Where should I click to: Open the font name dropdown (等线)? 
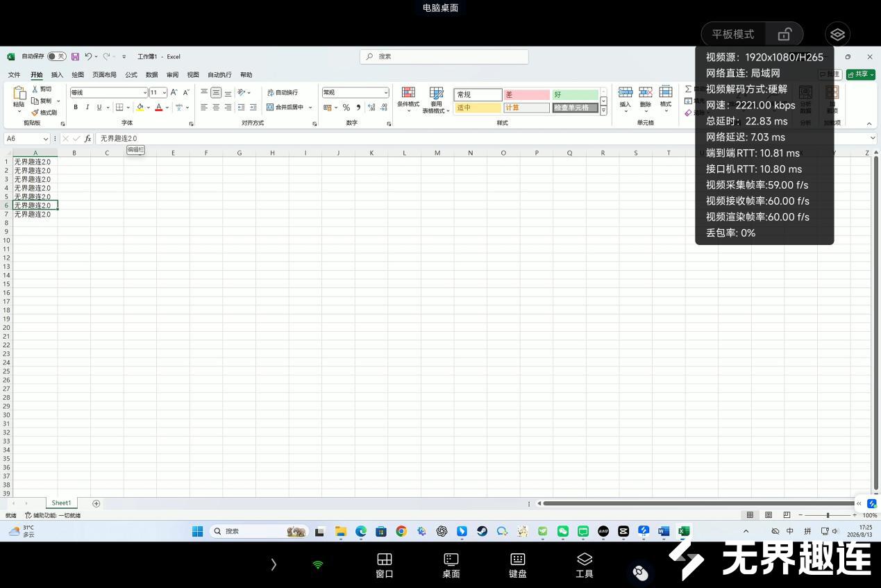(145, 93)
